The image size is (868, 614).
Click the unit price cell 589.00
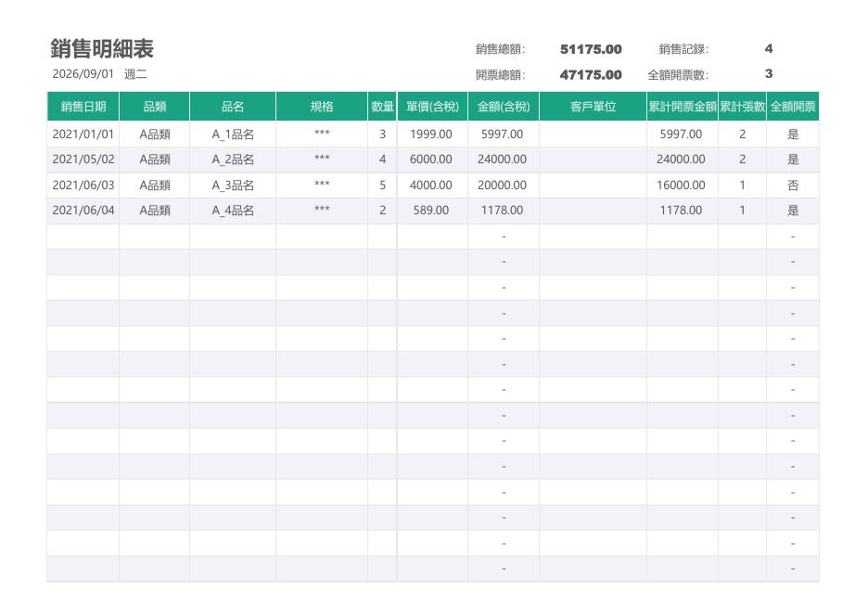tap(431, 211)
